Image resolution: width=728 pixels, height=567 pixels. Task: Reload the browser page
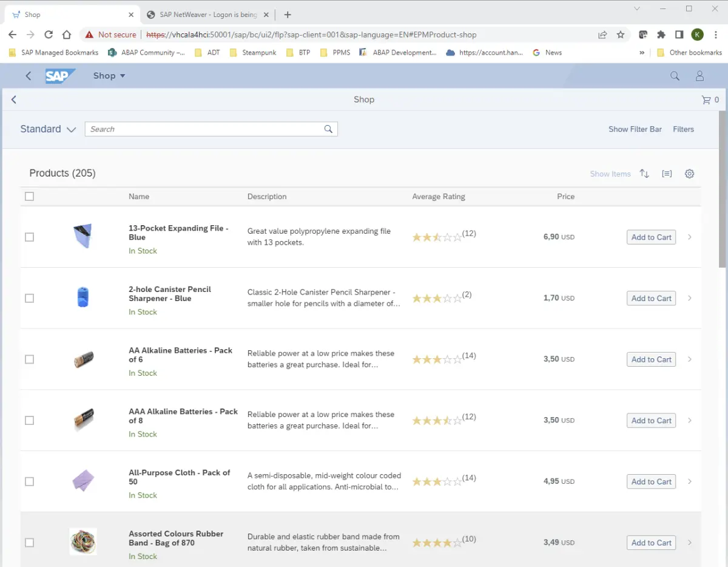[49, 35]
